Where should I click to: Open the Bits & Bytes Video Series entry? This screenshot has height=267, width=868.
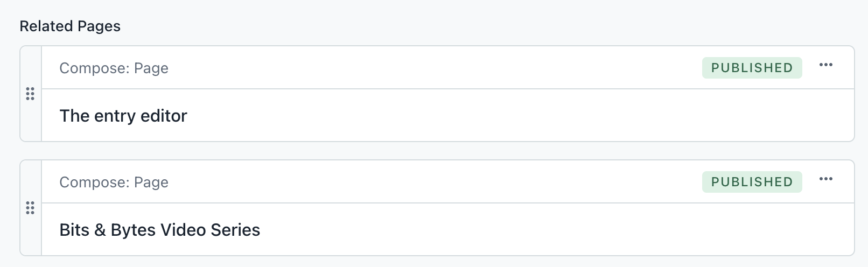(x=159, y=230)
